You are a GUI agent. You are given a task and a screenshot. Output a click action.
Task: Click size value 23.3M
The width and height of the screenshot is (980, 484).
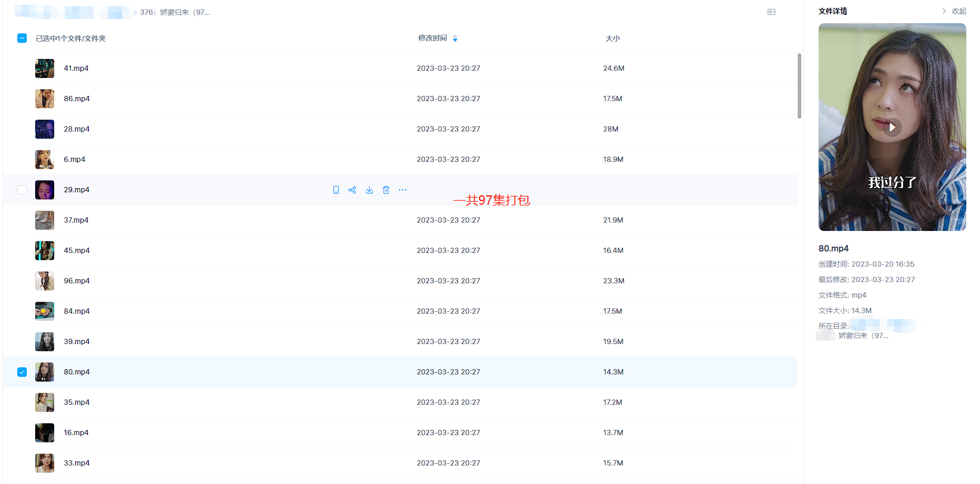coord(614,281)
